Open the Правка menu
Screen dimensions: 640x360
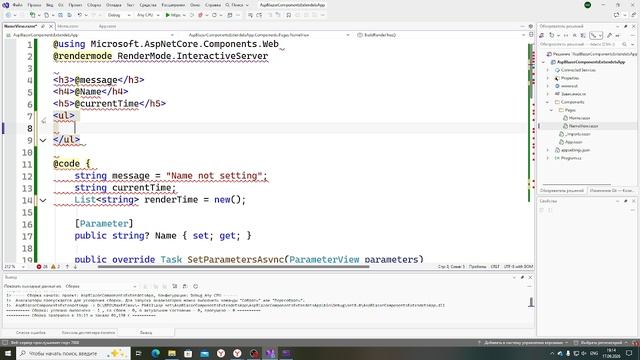pos(34,5)
